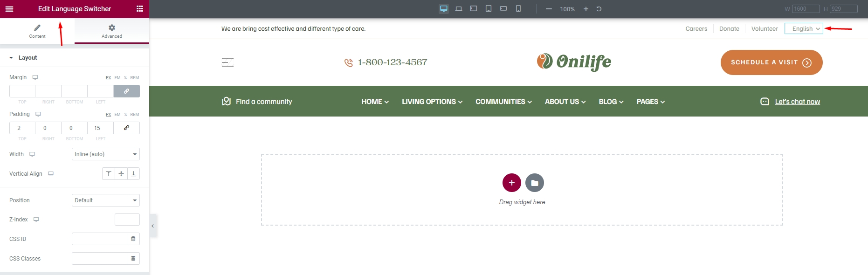Open the widgets grid panel
This screenshot has height=275, width=868.
139,9
